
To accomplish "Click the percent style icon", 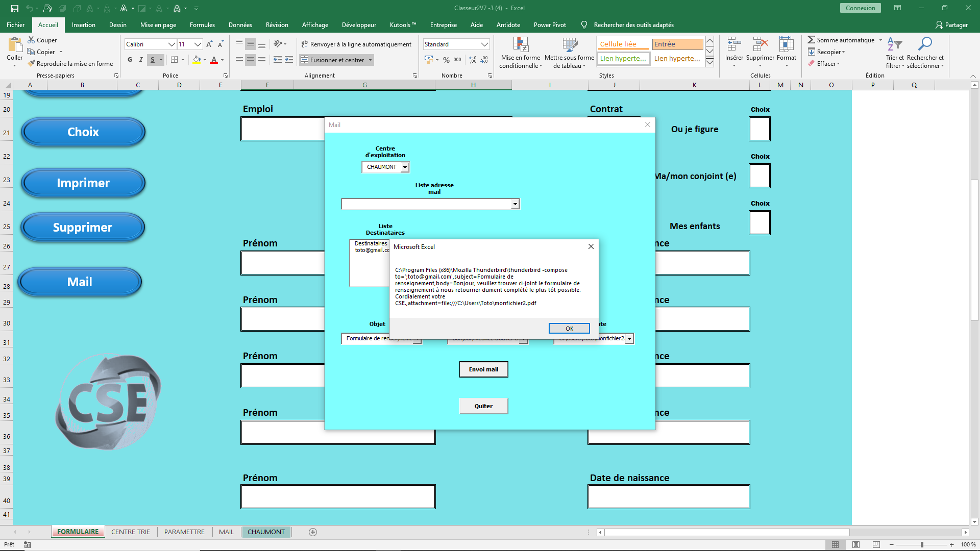I will tap(446, 60).
